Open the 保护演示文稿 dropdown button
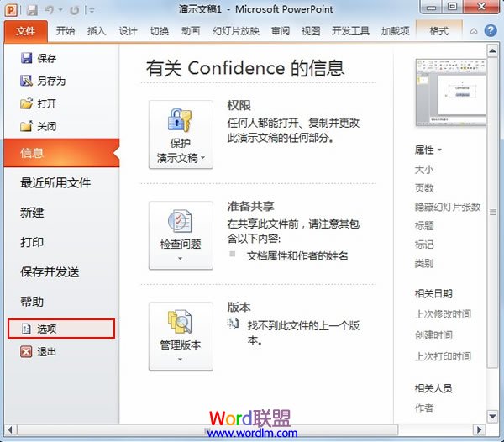 pos(181,134)
